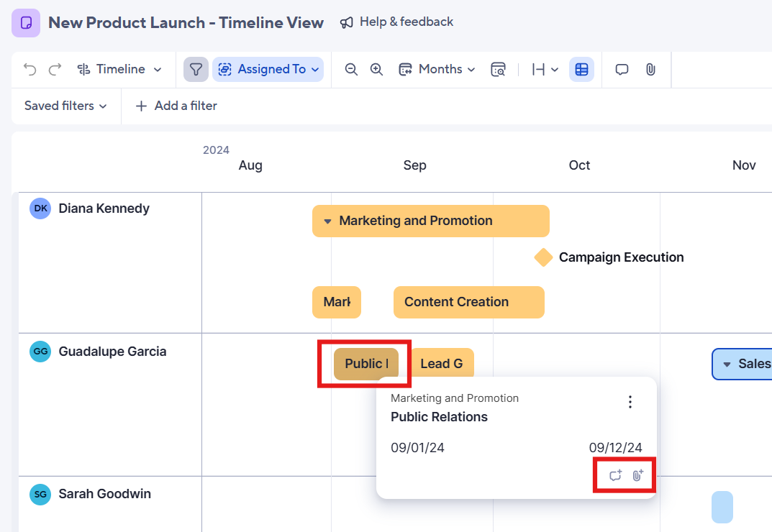This screenshot has width=772, height=532.
Task: Toggle the filter funnel button
Action: (x=196, y=69)
